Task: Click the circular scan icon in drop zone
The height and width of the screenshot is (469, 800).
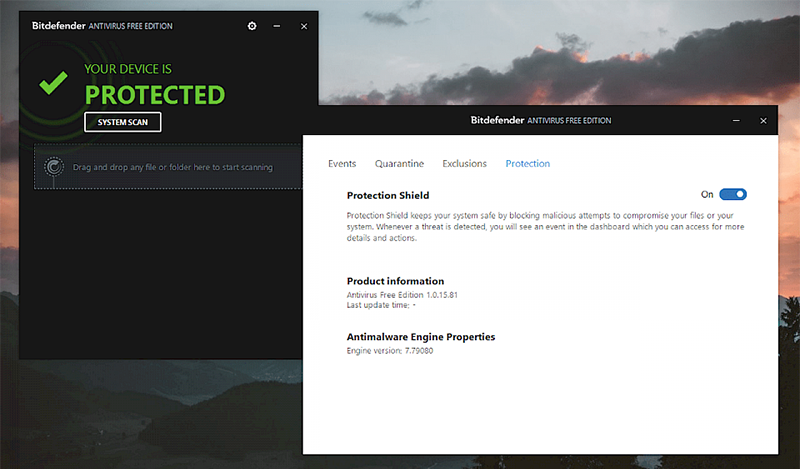Action: [54, 167]
